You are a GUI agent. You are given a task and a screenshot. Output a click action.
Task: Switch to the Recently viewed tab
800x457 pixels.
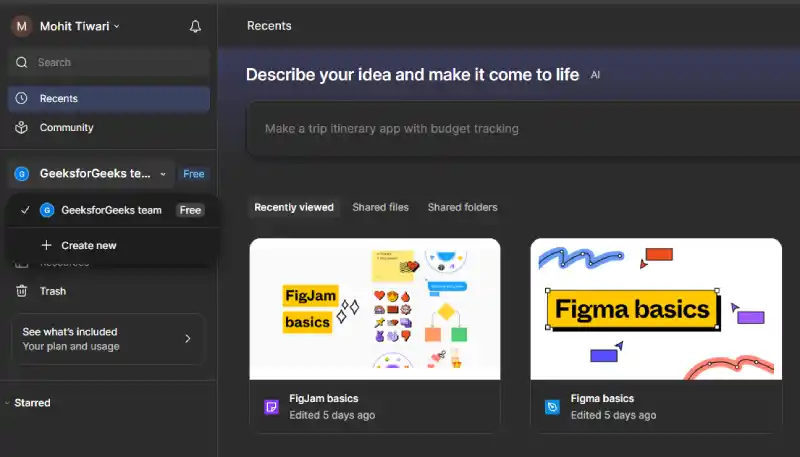click(x=294, y=208)
